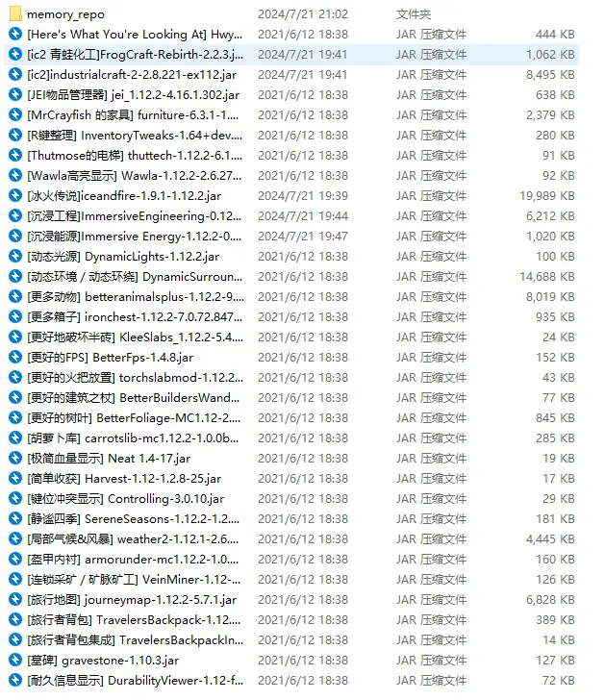
Task: Click the modified date of memory_repo folder
Action: click(x=303, y=14)
